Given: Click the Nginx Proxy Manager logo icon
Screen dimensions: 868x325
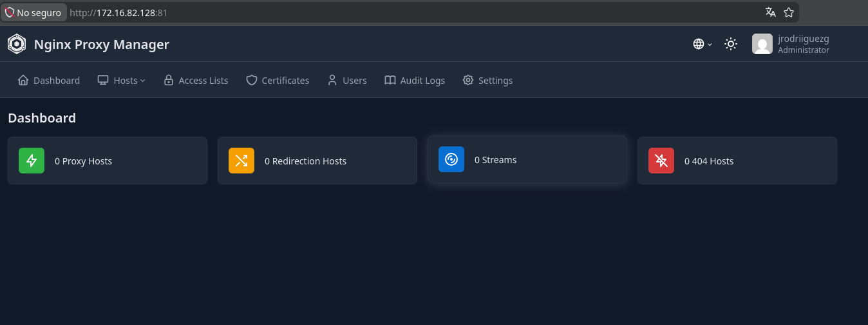Looking at the screenshot, I should [x=17, y=44].
